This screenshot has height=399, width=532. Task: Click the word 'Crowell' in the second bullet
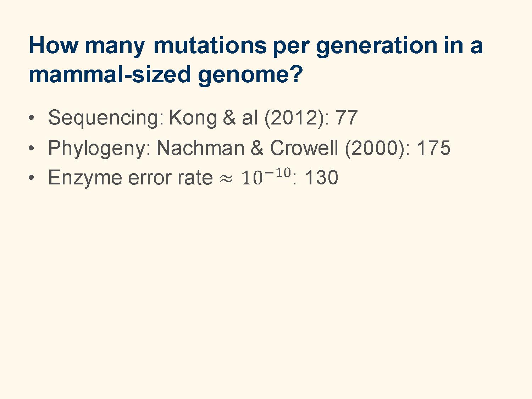304,148
